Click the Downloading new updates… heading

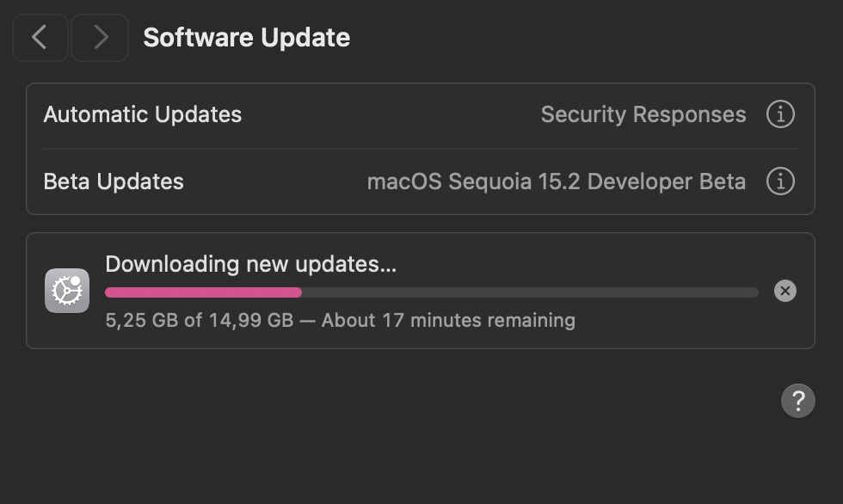coord(251,264)
